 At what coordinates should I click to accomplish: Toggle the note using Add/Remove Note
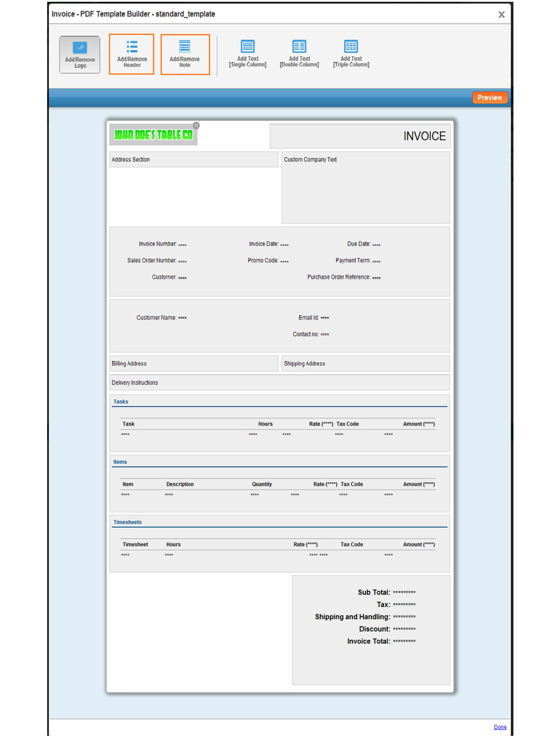click(185, 54)
